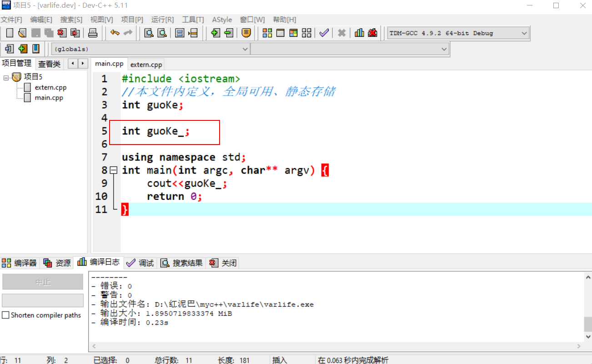The width and height of the screenshot is (592, 364).
Task: Open the 视图[V] menu
Action: coord(102,20)
